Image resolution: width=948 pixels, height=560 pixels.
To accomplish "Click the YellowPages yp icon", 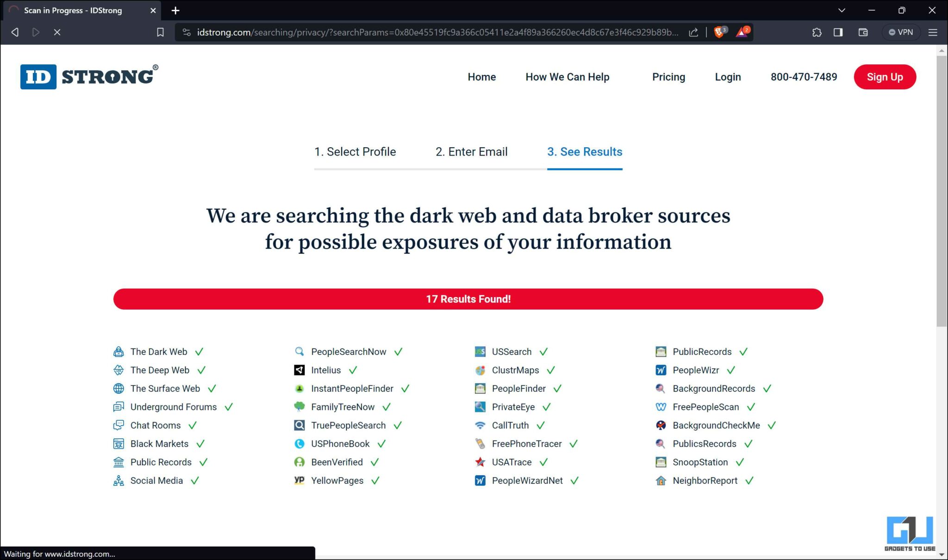I will (x=299, y=480).
